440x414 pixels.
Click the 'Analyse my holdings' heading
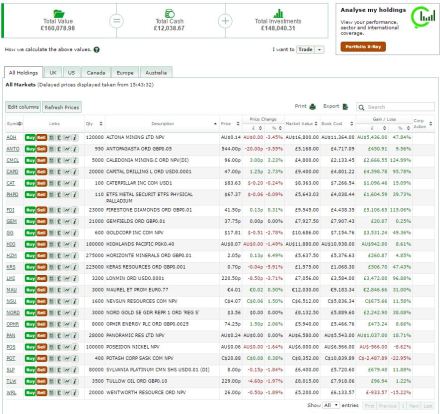[x=373, y=10]
